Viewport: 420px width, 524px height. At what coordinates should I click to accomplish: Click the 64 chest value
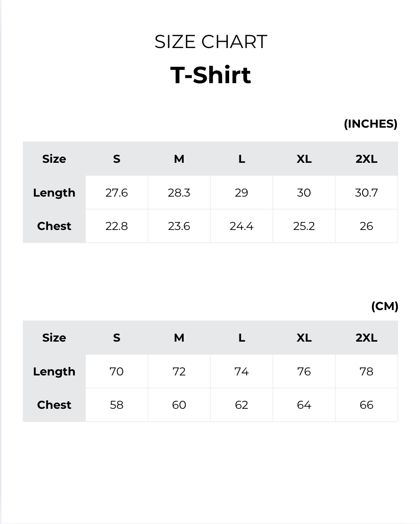pos(304,405)
